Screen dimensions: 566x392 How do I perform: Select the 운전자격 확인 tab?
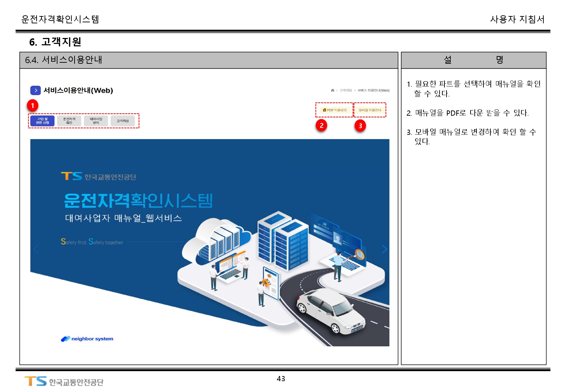(69, 121)
